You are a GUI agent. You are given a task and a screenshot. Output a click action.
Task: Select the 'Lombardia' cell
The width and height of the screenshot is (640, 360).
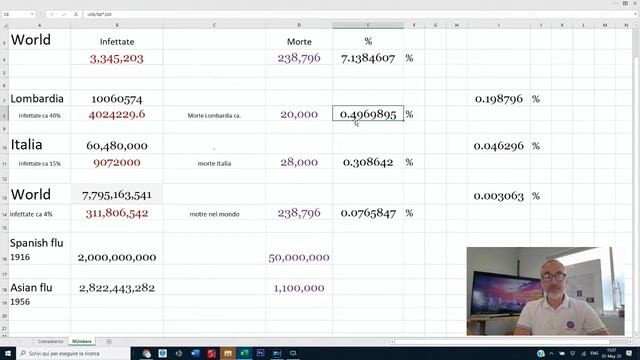click(x=40, y=98)
